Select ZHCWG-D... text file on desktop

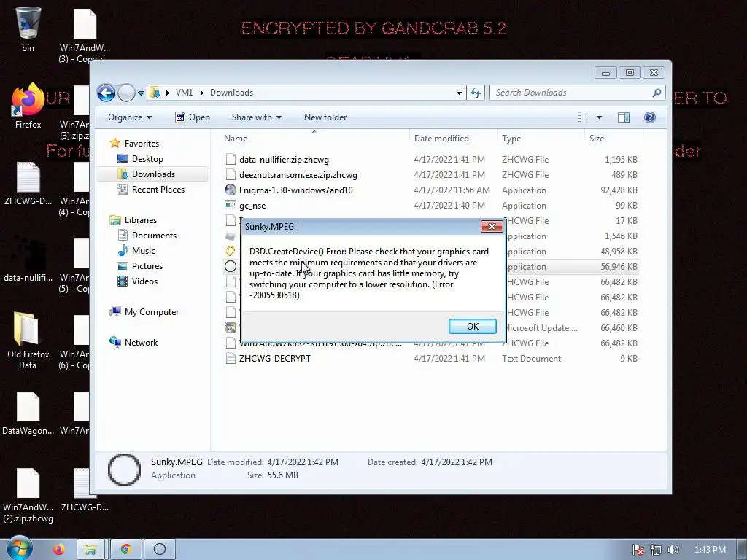click(x=28, y=184)
